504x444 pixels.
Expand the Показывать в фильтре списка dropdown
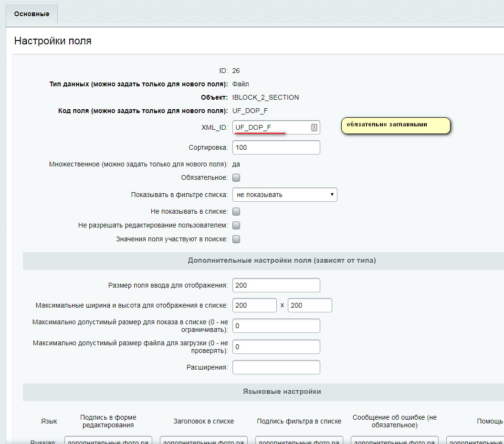(284, 195)
